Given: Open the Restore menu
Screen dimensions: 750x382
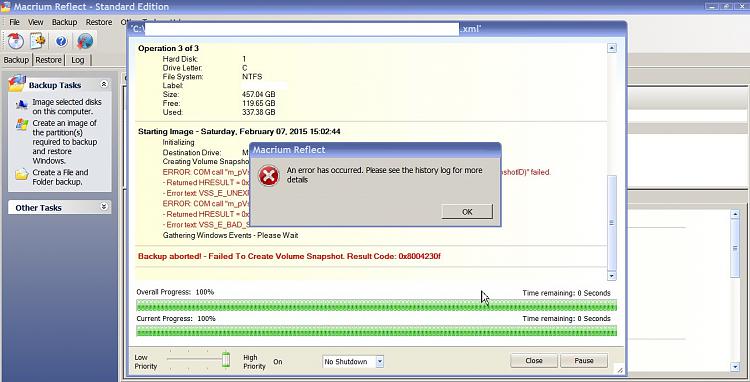Looking at the screenshot, I should [x=99, y=22].
